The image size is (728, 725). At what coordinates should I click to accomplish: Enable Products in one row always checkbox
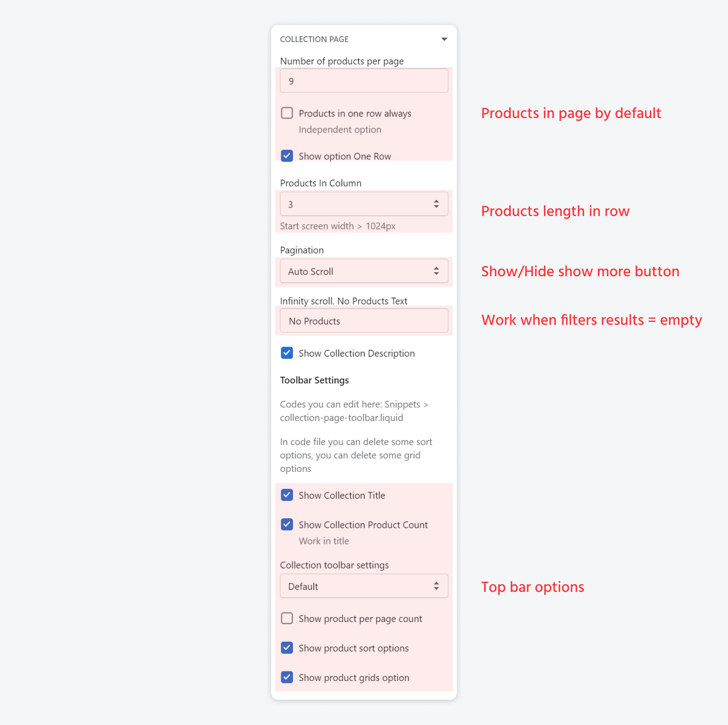[x=287, y=113]
